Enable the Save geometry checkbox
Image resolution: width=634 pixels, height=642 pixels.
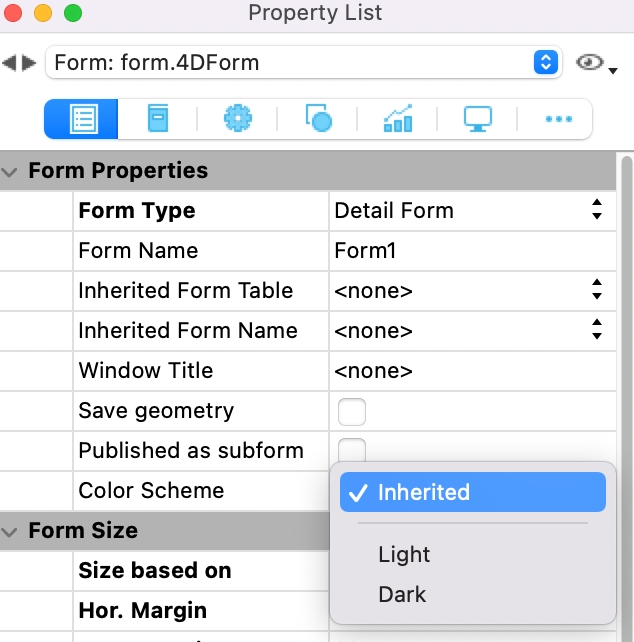coord(352,411)
